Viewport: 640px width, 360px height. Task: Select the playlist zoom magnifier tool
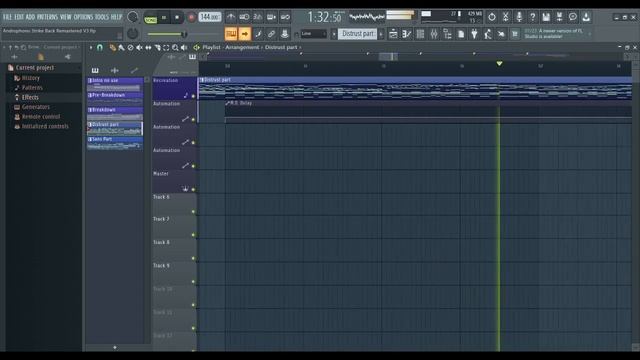coord(175,48)
